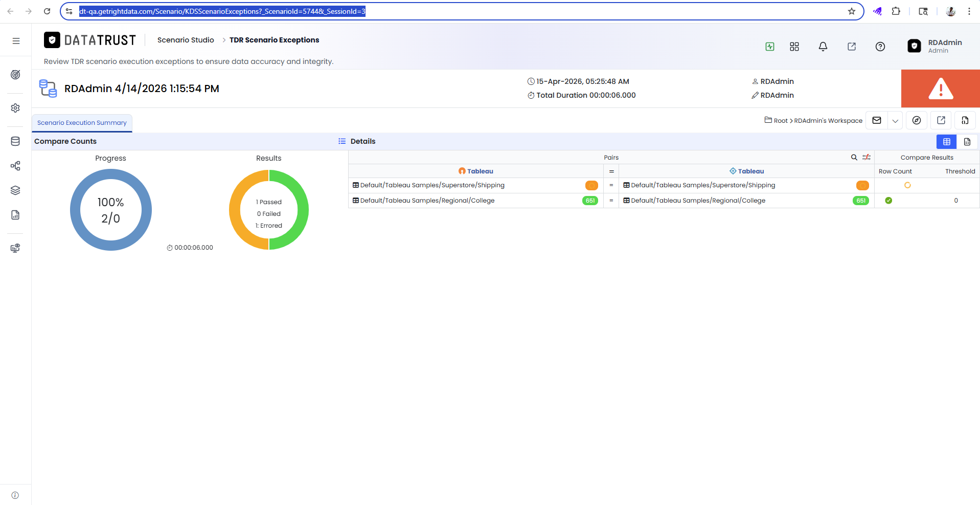980x505 pixels.
Task: Open the notifications bell
Action: point(823,47)
